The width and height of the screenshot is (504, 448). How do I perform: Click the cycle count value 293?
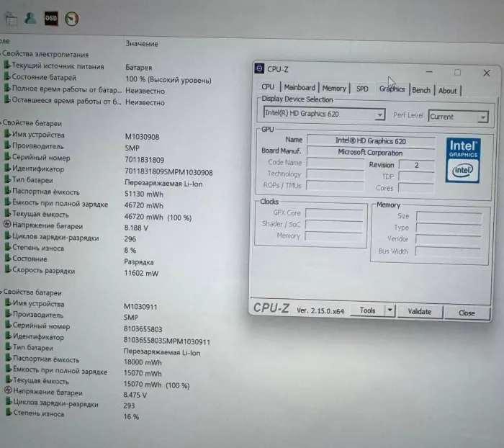click(x=129, y=406)
